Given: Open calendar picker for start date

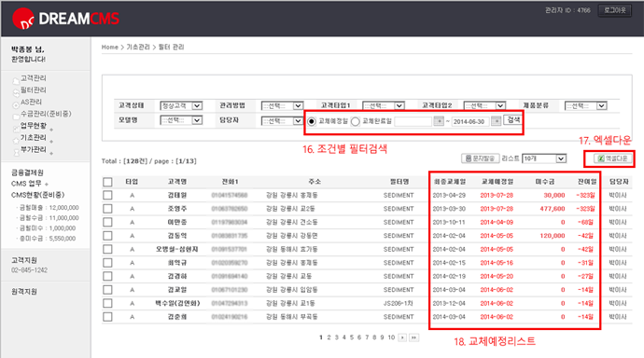Looking at the screenshot, I should (439, 121).
